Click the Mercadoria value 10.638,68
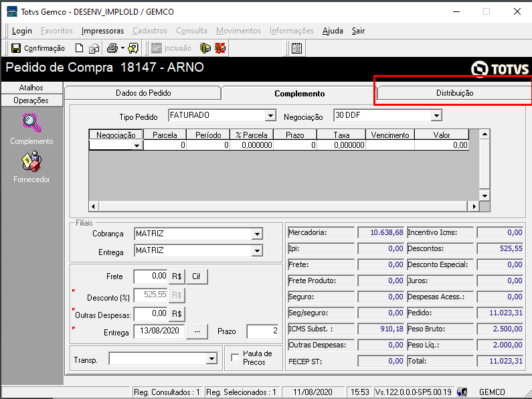 (381, 233)
